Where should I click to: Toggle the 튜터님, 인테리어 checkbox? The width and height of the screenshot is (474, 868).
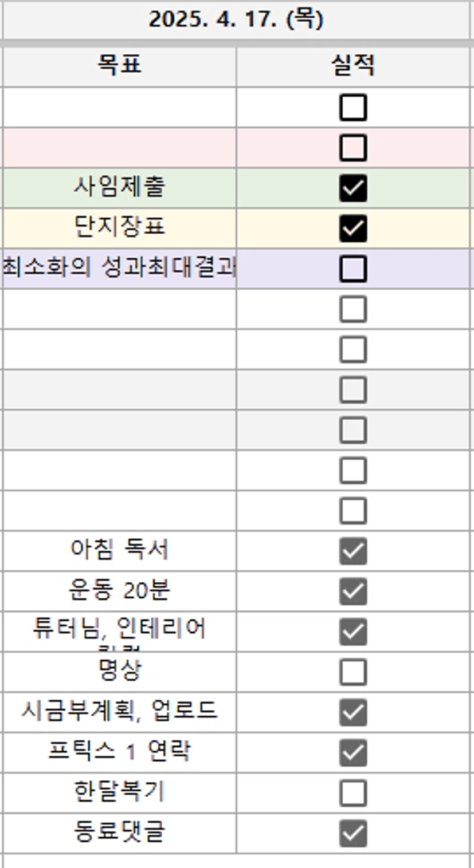coord(352,632)
